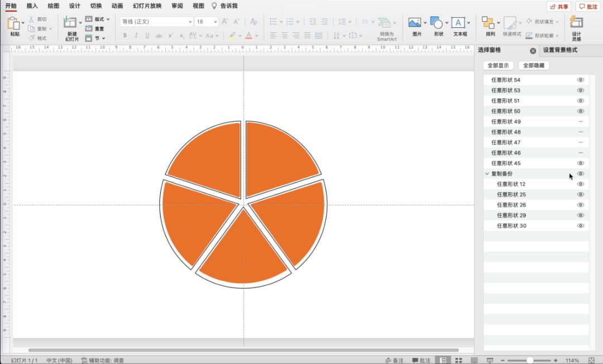Open Design Ideas (设计灵感)
This screenshot has height=364, width=603.
pos(576,28)
